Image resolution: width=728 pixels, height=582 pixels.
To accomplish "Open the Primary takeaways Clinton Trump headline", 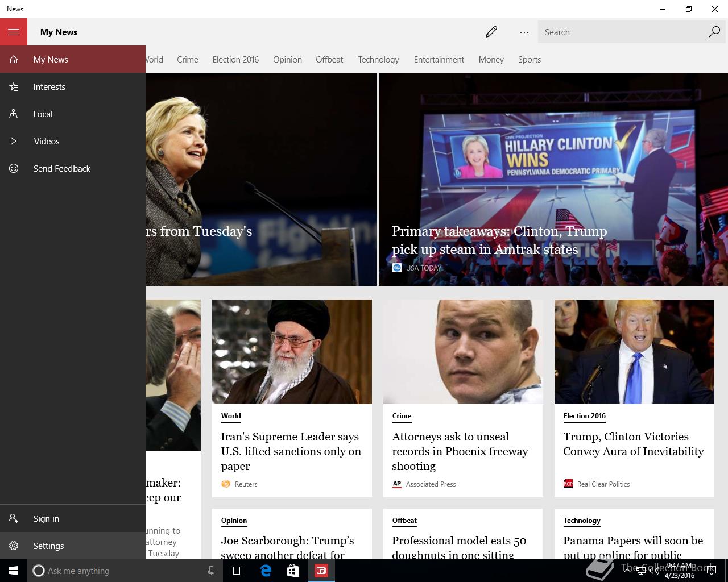I will click(499, 240).
